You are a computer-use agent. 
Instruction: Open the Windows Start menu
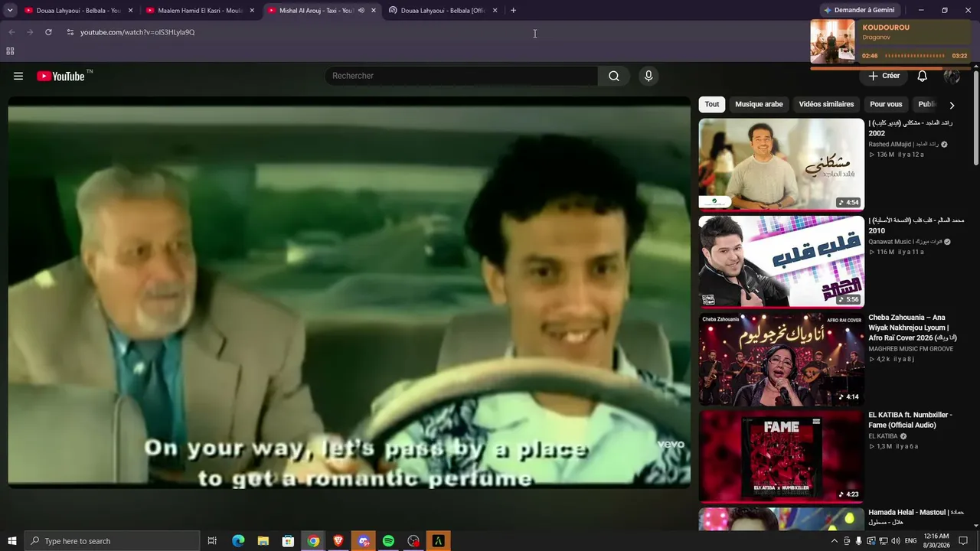[11, 541]
